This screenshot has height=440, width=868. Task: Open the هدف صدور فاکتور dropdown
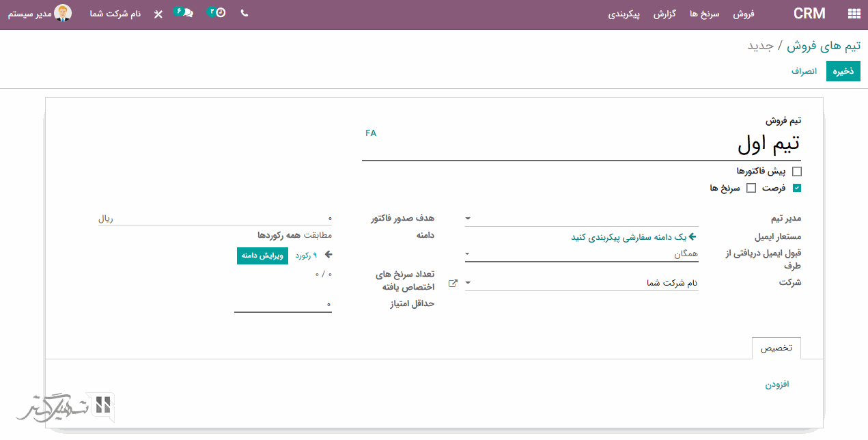[x=467, y=219]
